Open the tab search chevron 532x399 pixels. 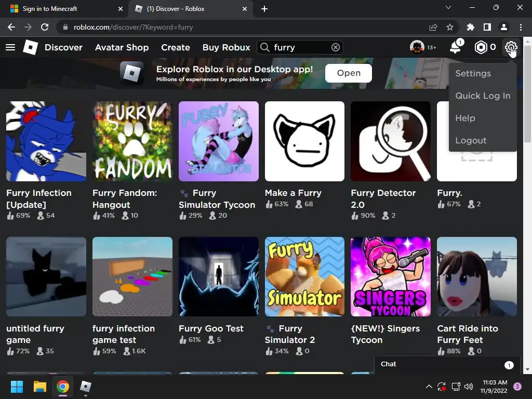[448, 7]
